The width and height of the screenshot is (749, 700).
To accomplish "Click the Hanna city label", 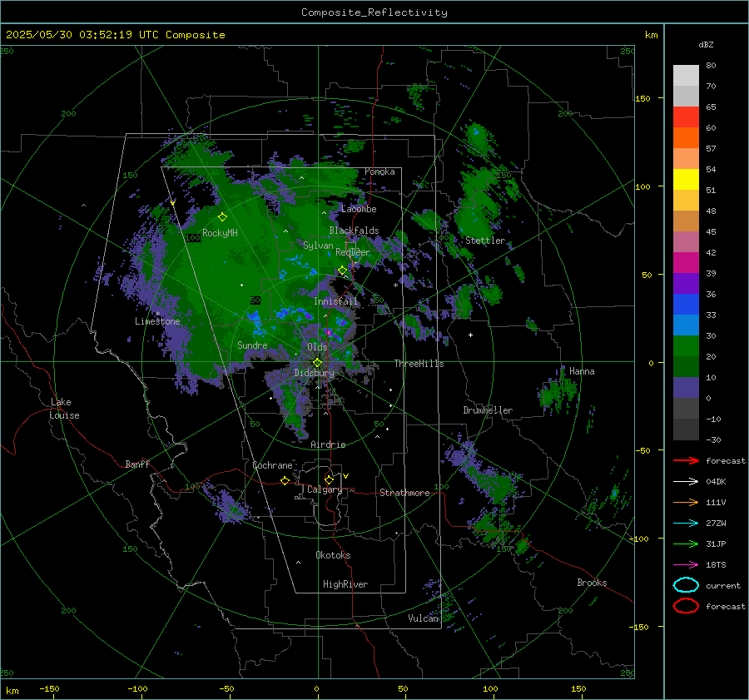I will [x=582, y=371].
